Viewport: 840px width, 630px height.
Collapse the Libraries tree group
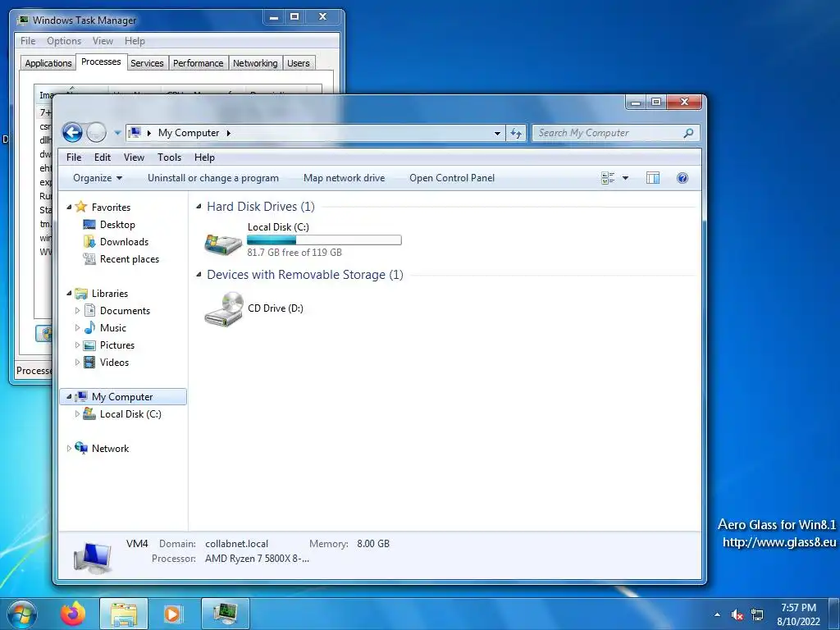(69, 294)
